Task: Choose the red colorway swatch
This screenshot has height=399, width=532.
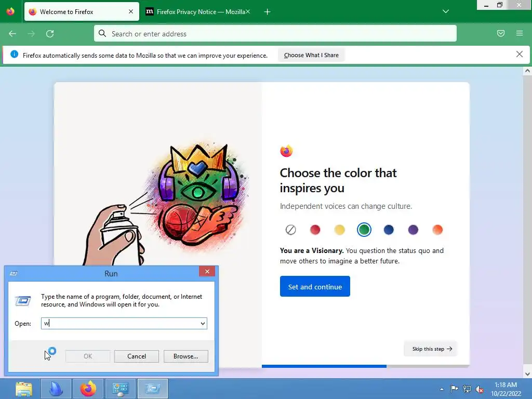Action: tap(315, 230)
